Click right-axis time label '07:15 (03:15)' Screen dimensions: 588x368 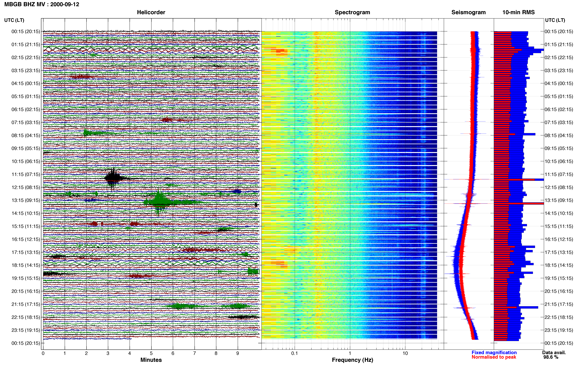click(559, 122)
